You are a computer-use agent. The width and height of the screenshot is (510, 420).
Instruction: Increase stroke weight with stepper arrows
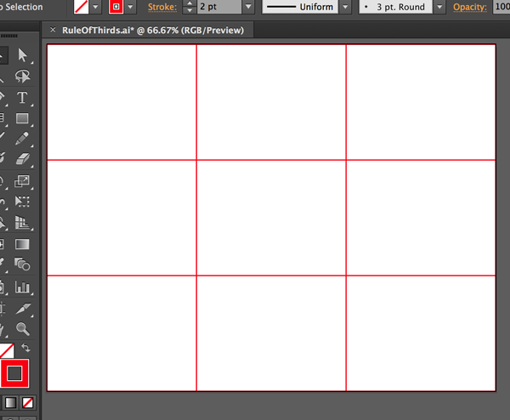190,3
